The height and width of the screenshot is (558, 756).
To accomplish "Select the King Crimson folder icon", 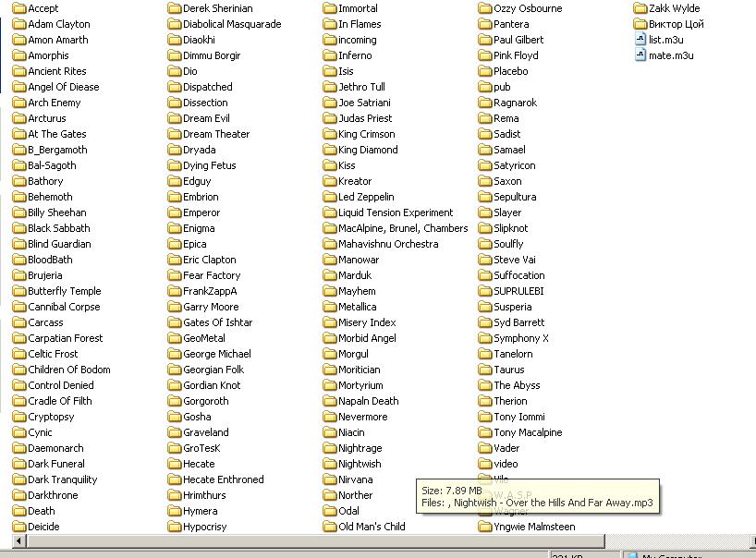I will (x=330, y=134).
